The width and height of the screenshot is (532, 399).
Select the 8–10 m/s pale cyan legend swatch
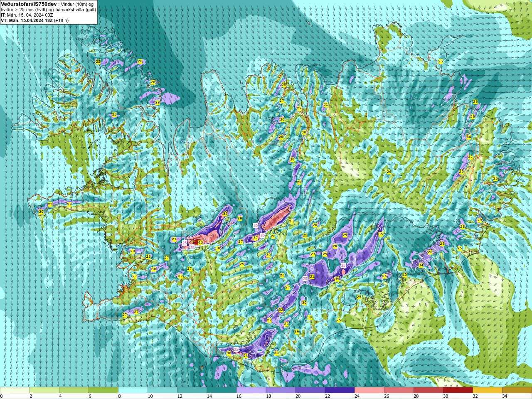coord(133,390)
